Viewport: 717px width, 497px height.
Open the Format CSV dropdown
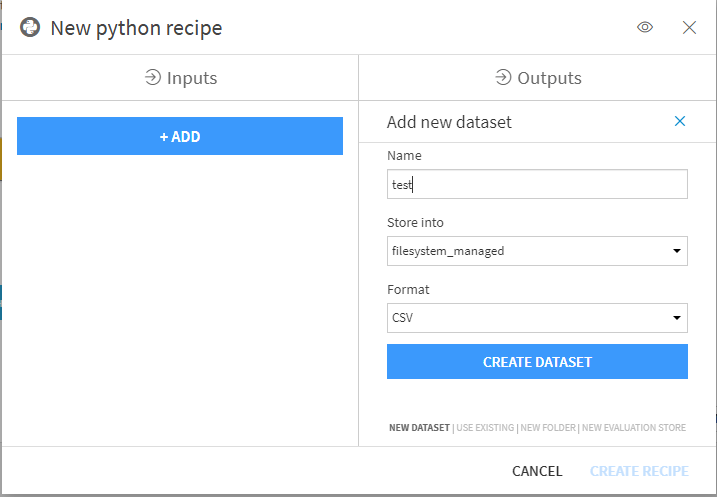(x=537, y=318)
